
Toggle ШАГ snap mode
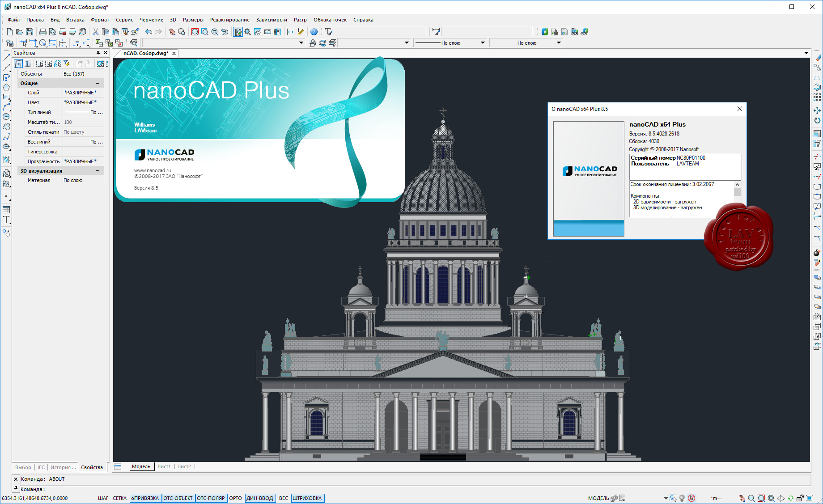coord(103,498)
